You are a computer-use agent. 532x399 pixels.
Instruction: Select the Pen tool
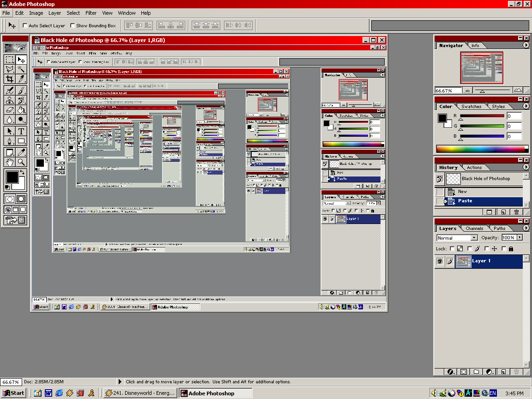(10, 141)
